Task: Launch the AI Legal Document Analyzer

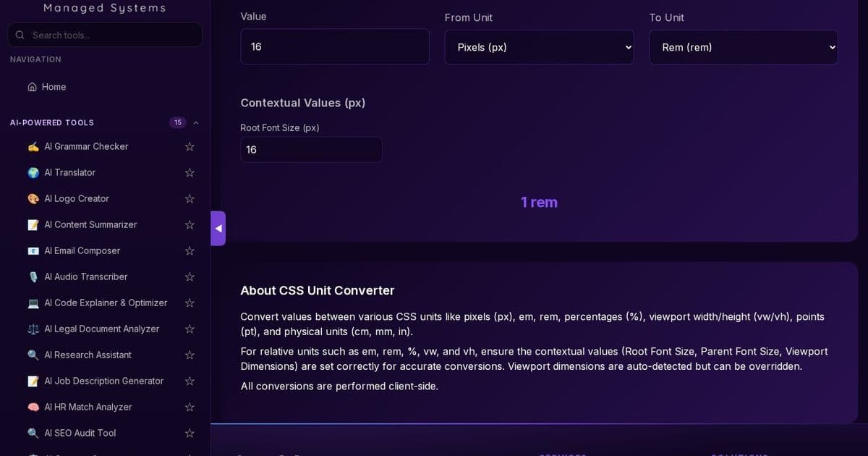Action: (101, 329)
